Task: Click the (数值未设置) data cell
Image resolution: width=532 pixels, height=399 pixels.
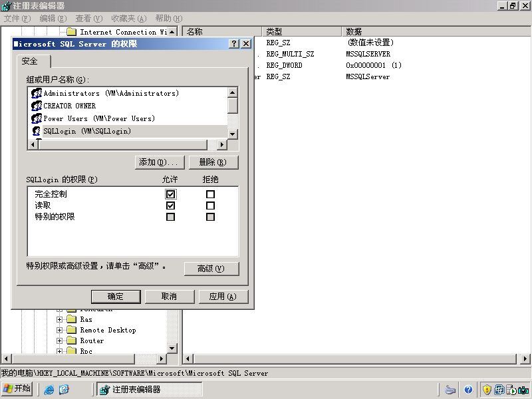Action: pos(370,43)
